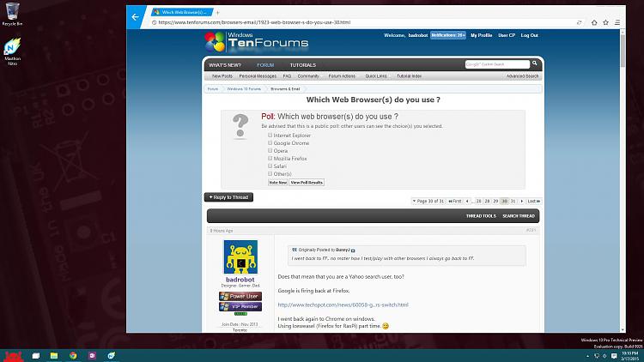Click the page vertical scrollbar thumb
Viewport: 644px width, 362px height.
tap(623, 50)
